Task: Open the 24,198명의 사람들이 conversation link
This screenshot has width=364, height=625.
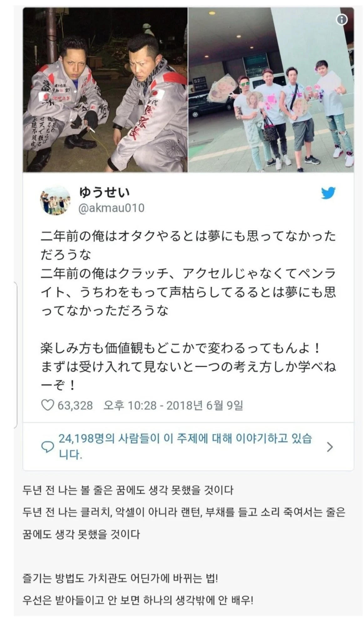Action: point(185,446)
